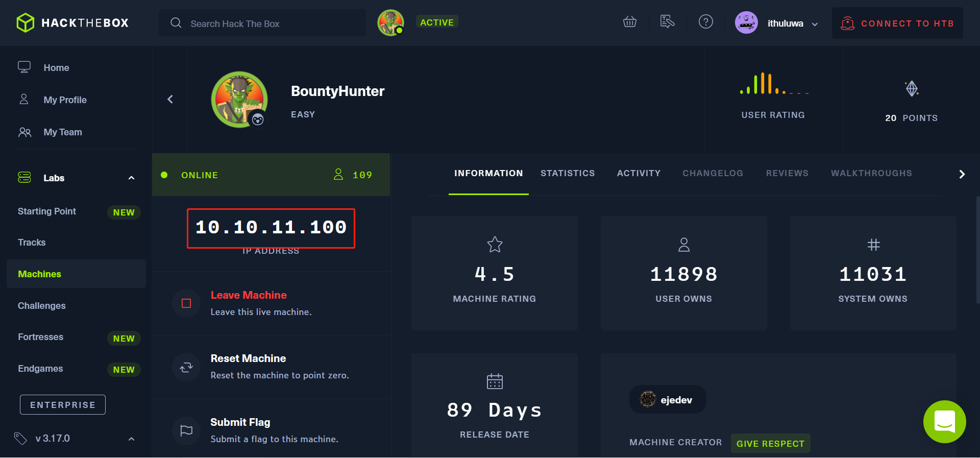Open the active machine avatar in header
980x458 pixels.
[391, 22]
